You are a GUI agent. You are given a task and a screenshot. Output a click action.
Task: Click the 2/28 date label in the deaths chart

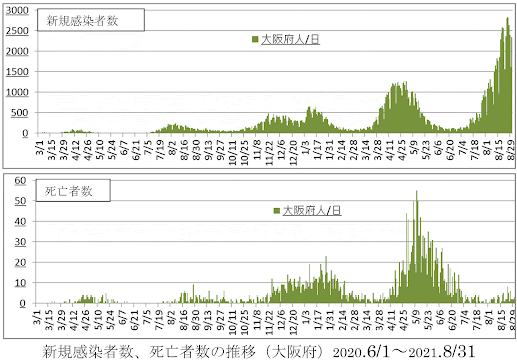point(355,320)
